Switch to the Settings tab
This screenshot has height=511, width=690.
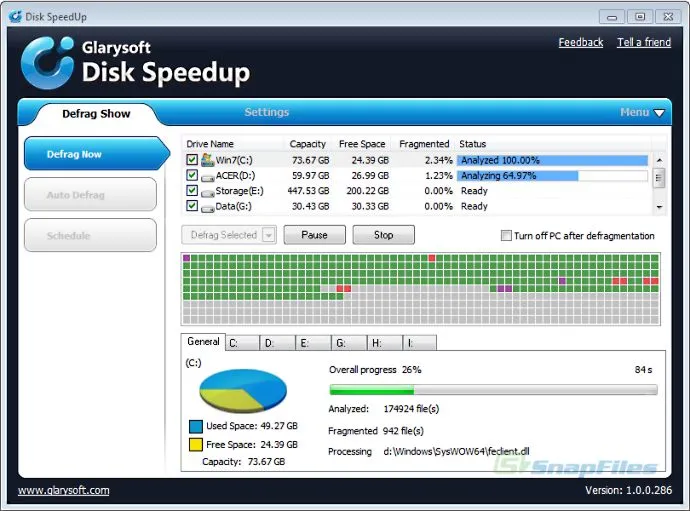266,113
